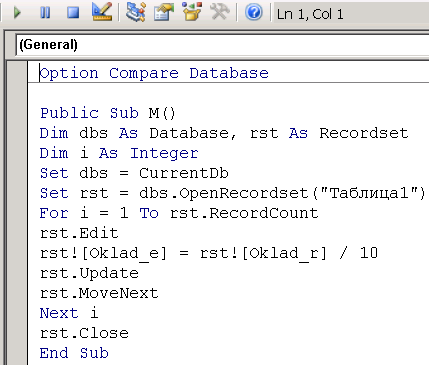Click margin indicator bar beside 'rst.Edit'
This screenshot has height=365, width=429.
tap(17, 233)
